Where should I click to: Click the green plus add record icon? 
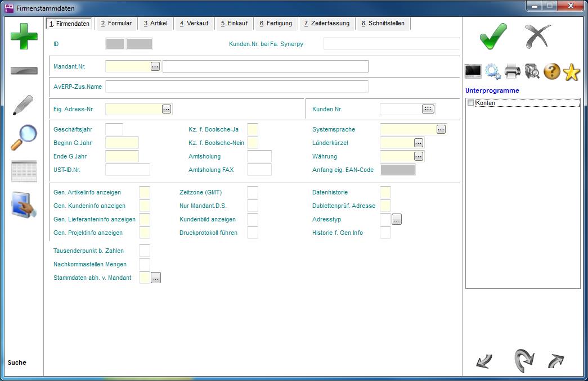point(24,37)
